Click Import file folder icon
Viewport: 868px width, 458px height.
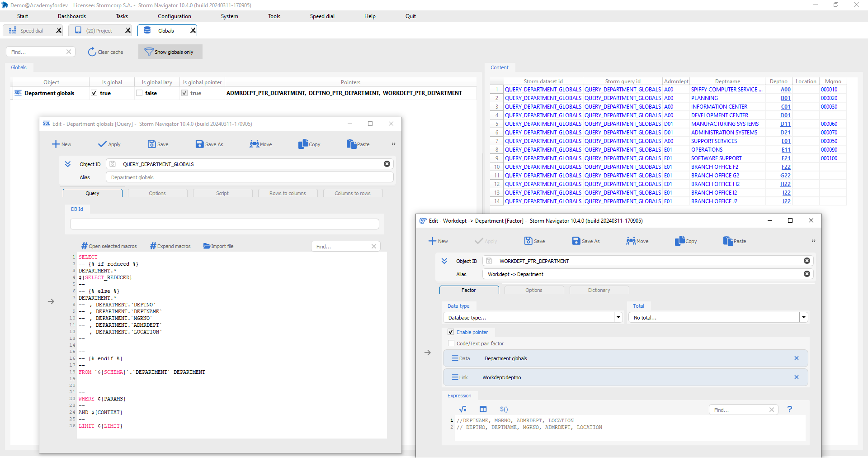coord(207,246)
